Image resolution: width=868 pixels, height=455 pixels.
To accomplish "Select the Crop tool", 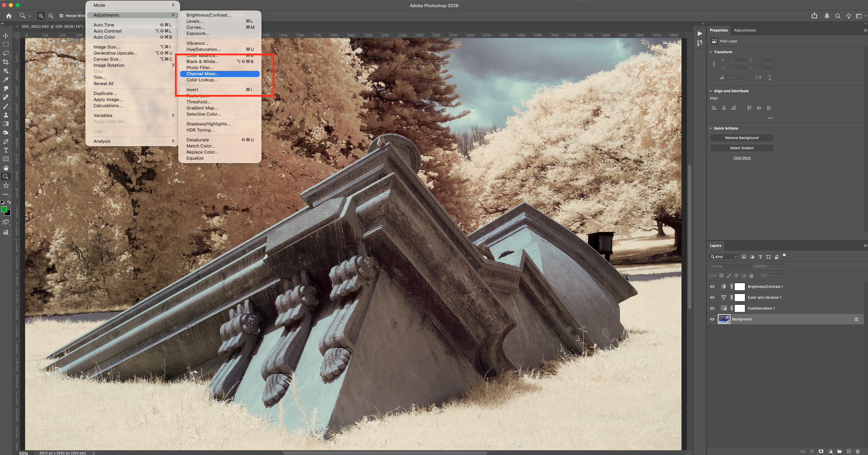I will tap(6, 62).
